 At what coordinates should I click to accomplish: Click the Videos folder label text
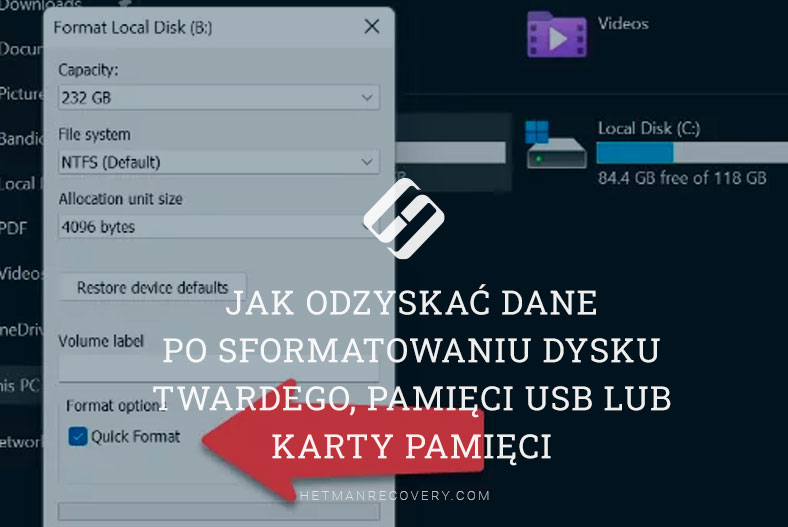point(623,24)
